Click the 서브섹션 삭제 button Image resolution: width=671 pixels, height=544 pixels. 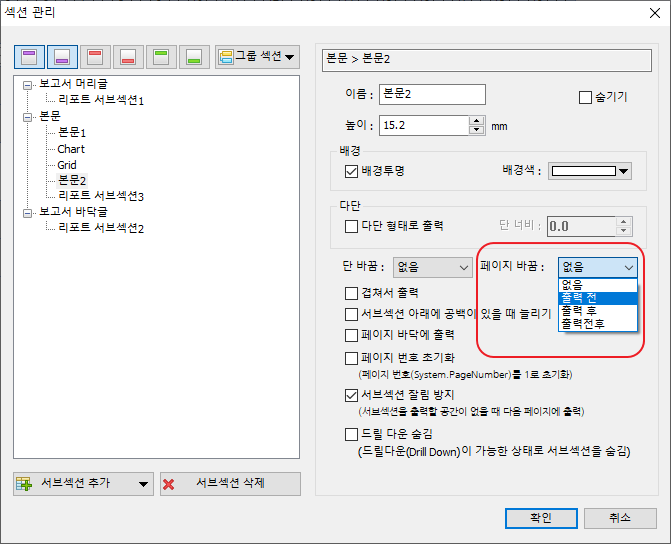pyautogui.click(x=230, y=484)
